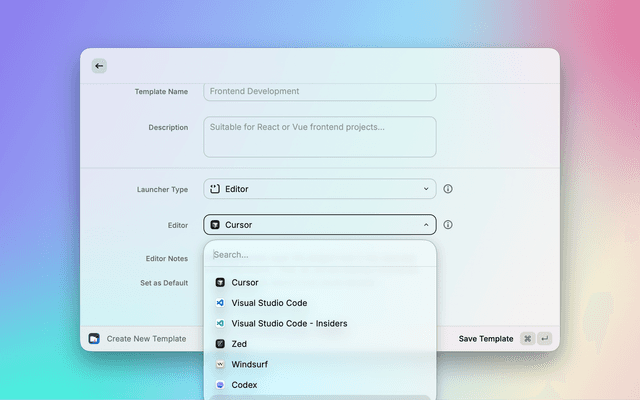Choose Cursor from the editor list

pos(245,283)
